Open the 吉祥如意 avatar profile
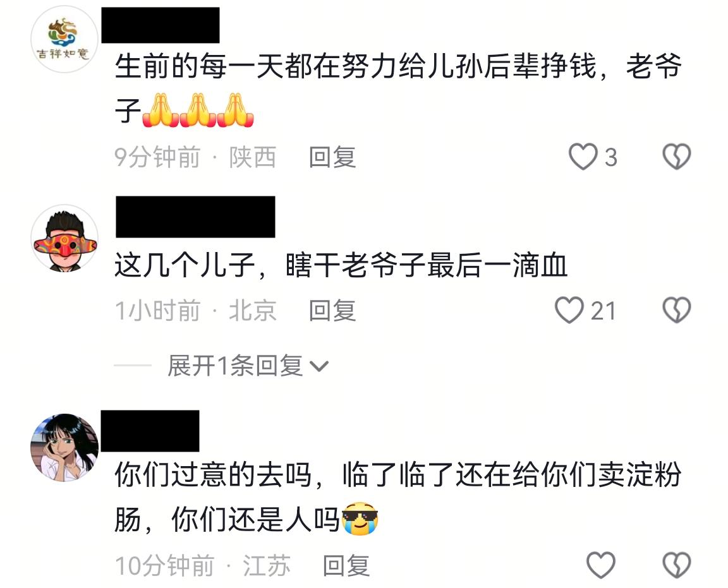 tap(64, 39)
